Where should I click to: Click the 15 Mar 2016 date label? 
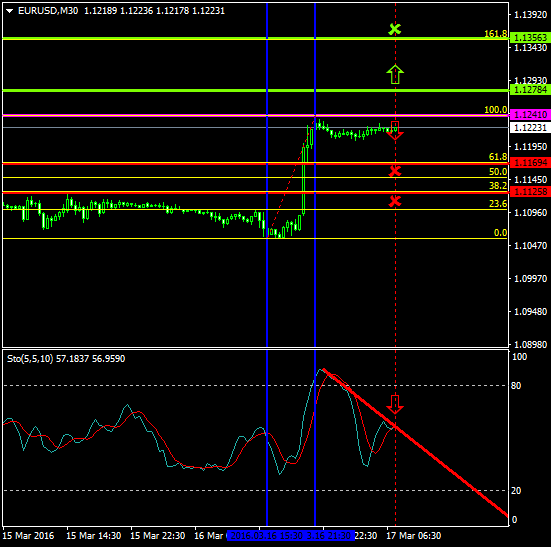[28, 536]
